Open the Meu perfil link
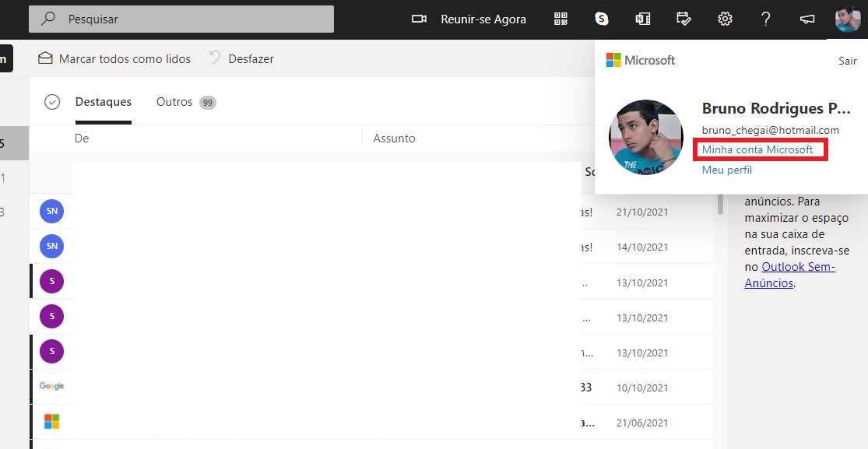The height and width of the screenshot is (449, 868). (x=727, y=170)
